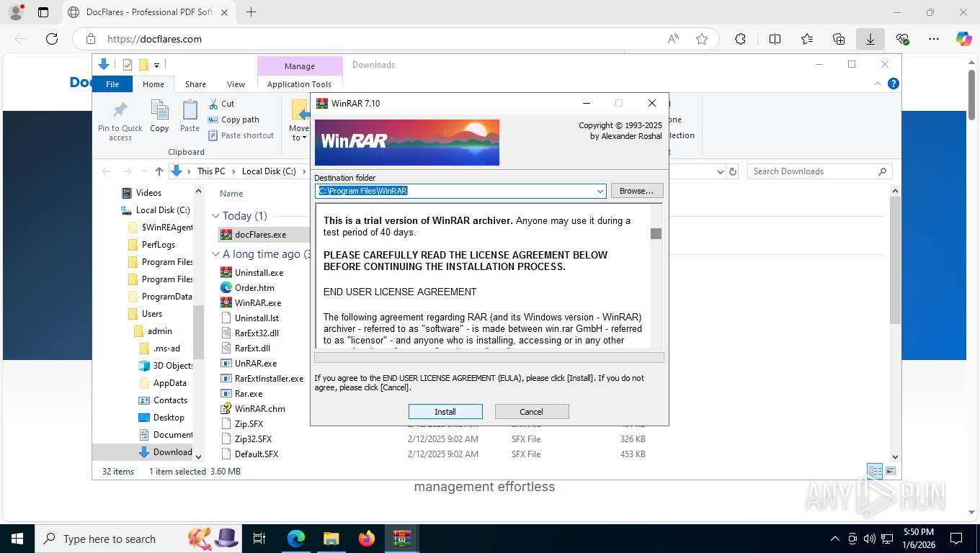Click Users folder in navigation tree
The image size is (980, 553).
click(x=152, y=314)
